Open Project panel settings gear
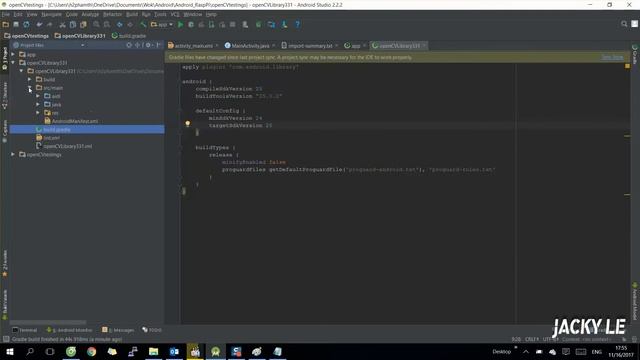The image size is (640, 360). (149, 45)
